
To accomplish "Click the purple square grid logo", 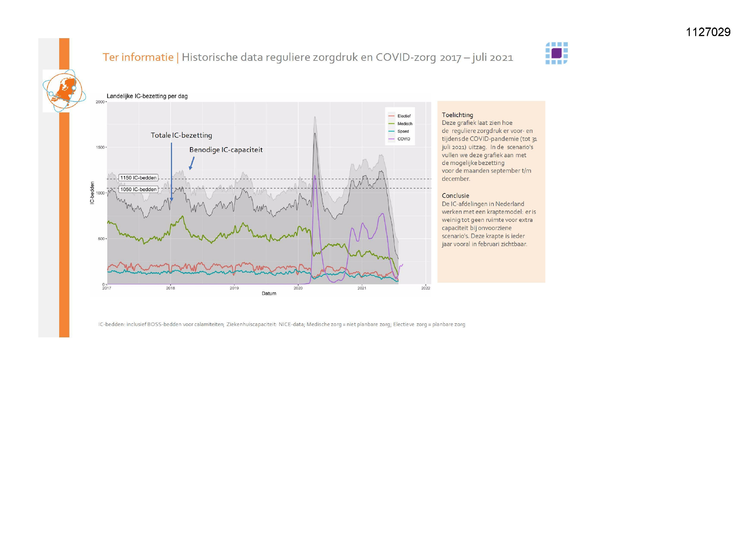I will click(x=556, y=53).
